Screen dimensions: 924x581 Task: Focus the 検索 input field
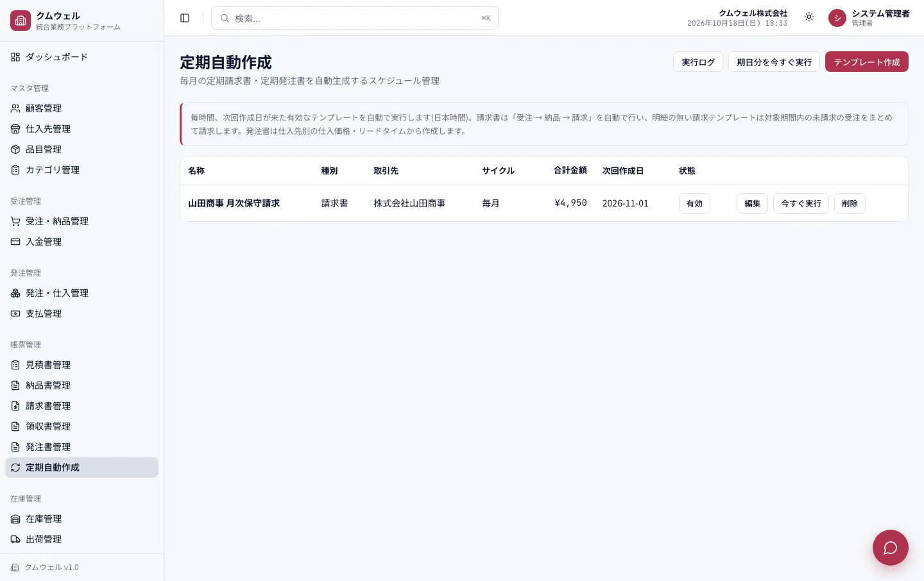(355, 18)
